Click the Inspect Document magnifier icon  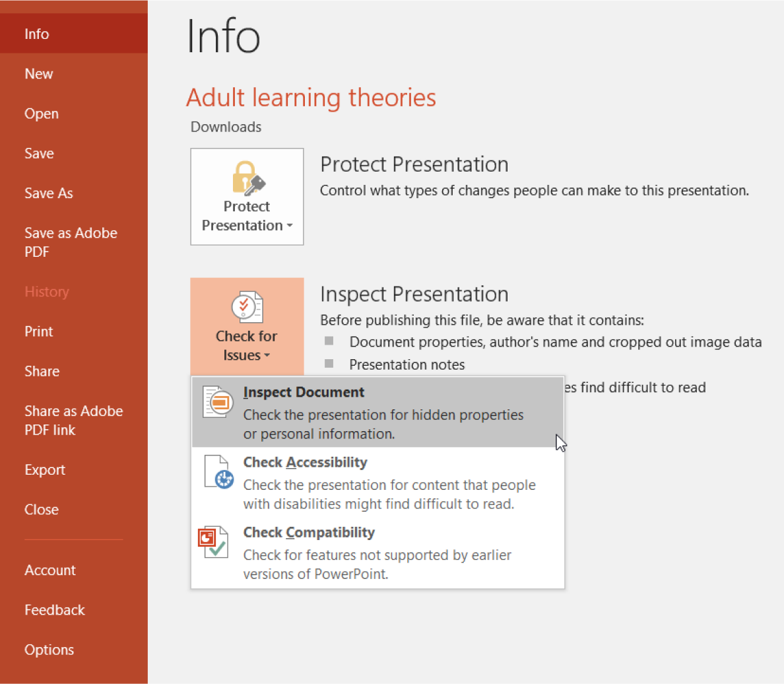tap(218, 402)
